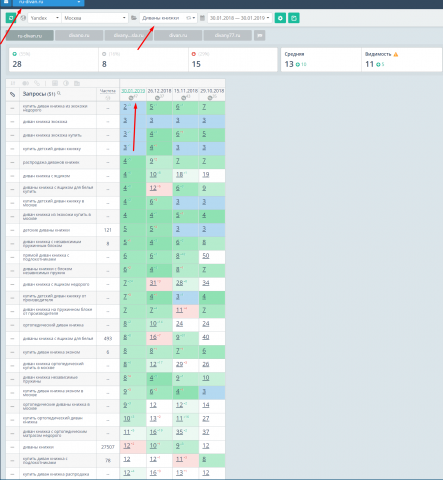Click the 30.01.2019 date column header
The width and height of the screenshot is (443, 480).
133,91
